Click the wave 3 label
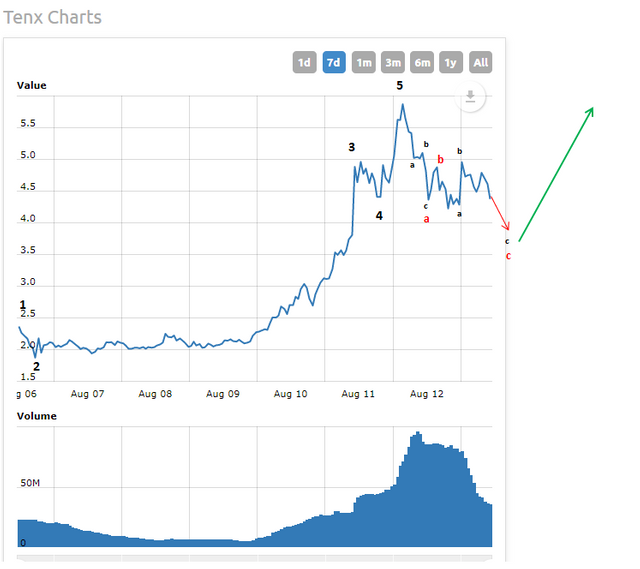 pos(351,147)
